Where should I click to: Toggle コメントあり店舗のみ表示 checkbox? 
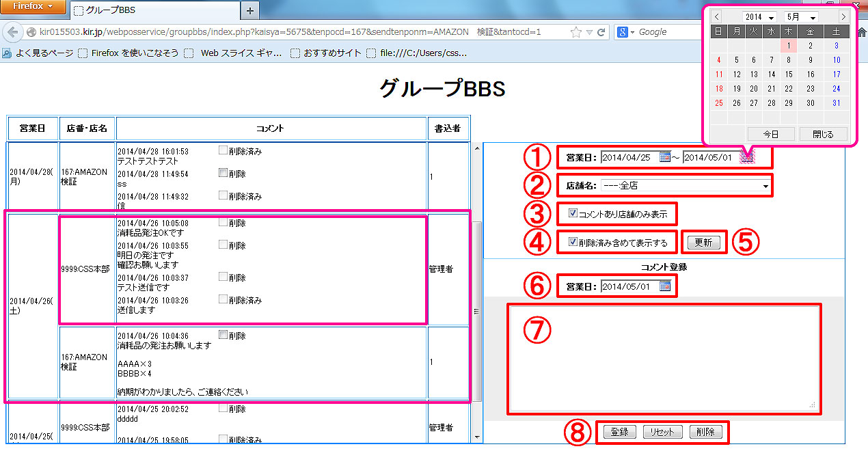pos(573,214)
